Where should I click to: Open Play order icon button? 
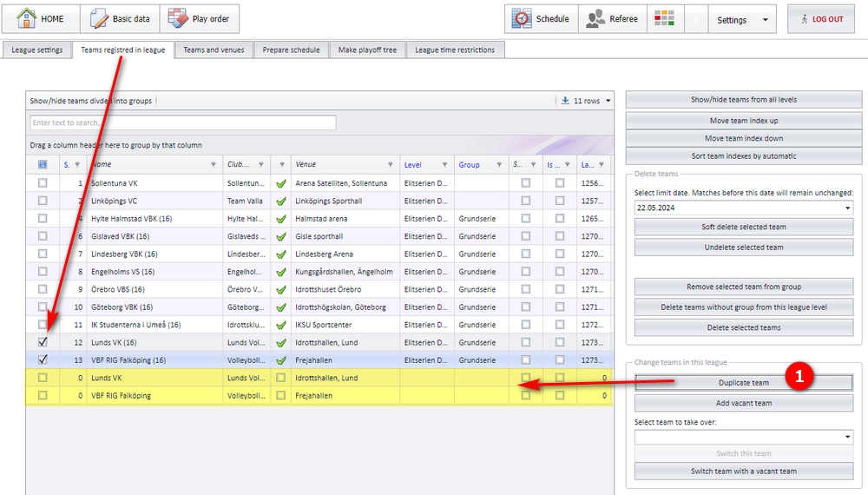pyautogui.click(x=178, y=18)
